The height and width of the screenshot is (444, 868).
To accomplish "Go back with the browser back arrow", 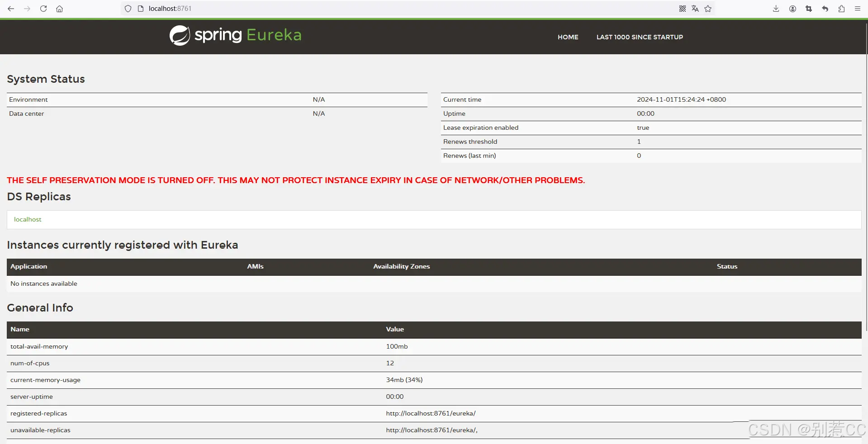I will point(11,9).
